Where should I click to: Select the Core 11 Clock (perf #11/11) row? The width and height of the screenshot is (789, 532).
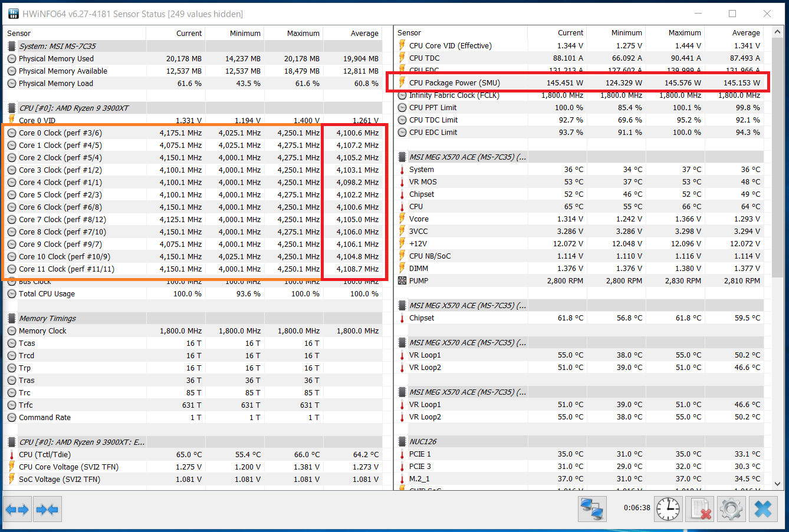[192, 269]
